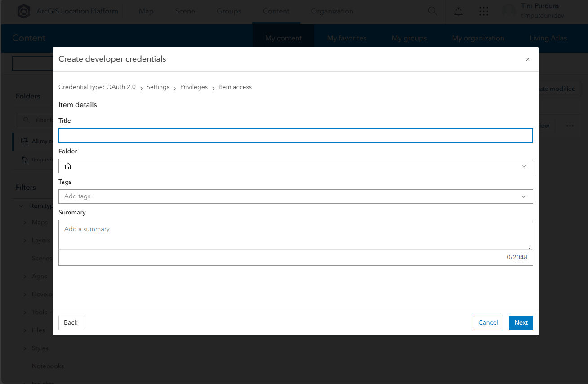
Task: Go to Item access breadcrumb step
Action: [235, 87]
